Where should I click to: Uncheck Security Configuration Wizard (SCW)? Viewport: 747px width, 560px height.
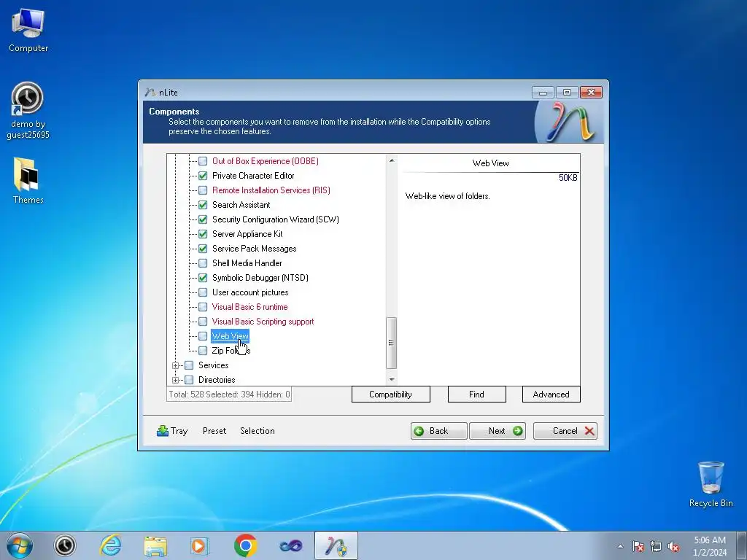tap(203, 219)
